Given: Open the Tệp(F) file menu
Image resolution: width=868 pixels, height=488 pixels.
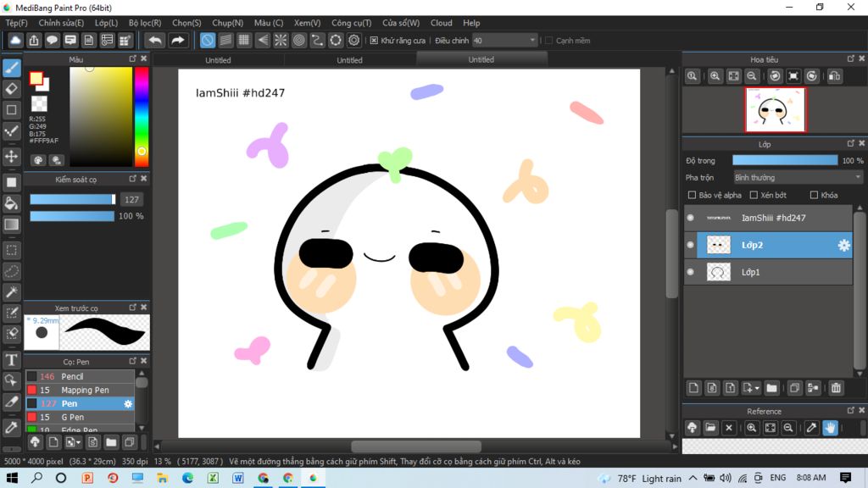Looking at the screenshot, I should point(16,23).
